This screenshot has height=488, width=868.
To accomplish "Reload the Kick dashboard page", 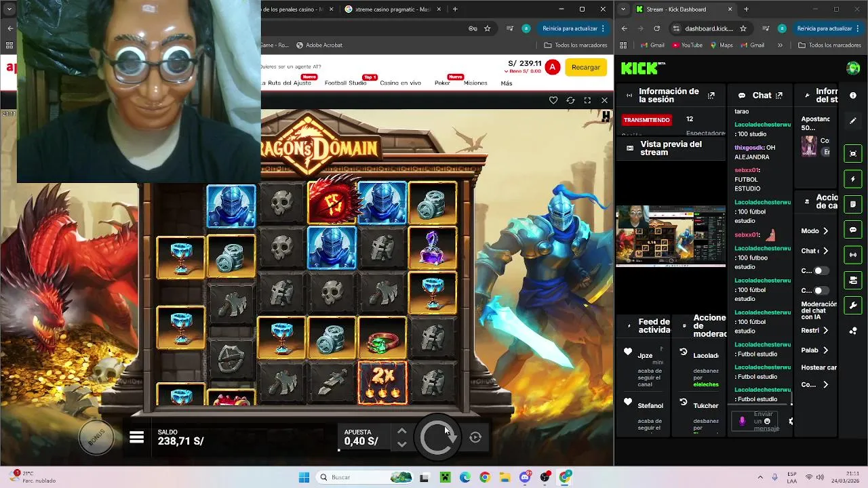I will tap(656, 28).
